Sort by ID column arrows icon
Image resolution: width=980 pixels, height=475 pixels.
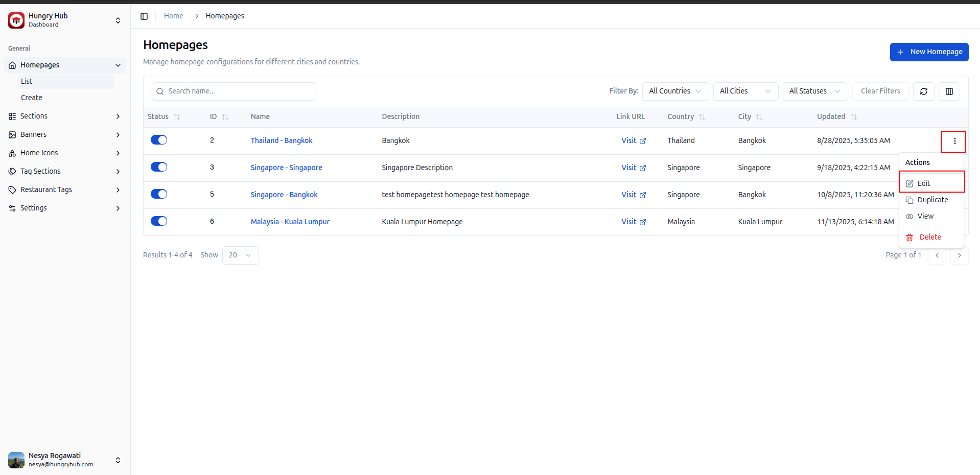pyautogui.click(x=225, y=117)
